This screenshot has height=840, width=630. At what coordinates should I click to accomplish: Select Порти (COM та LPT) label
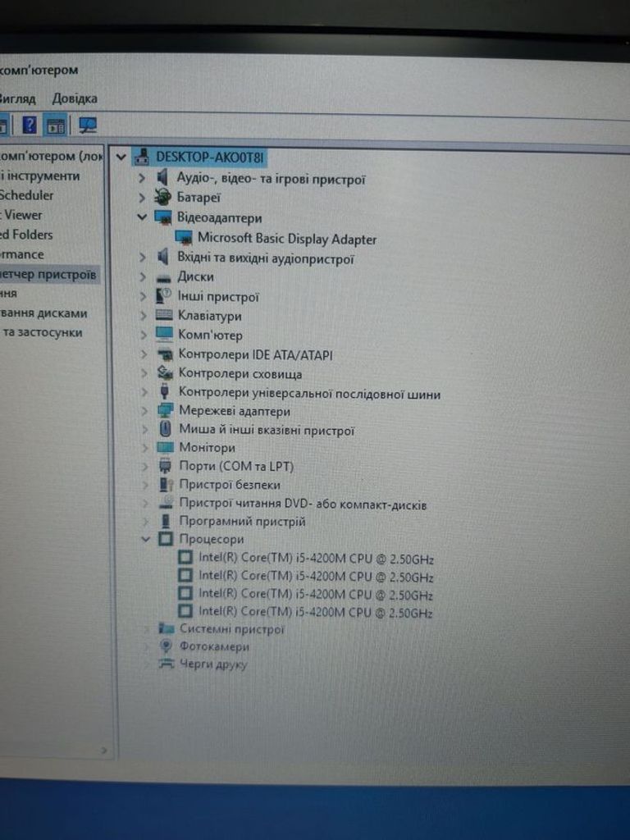(236, 466)
